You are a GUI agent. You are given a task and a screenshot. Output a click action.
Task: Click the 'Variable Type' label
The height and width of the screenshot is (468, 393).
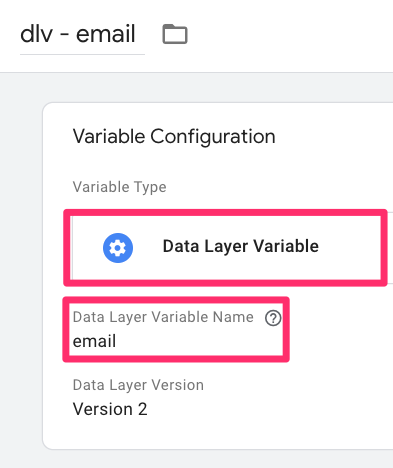tap(119, 187)
